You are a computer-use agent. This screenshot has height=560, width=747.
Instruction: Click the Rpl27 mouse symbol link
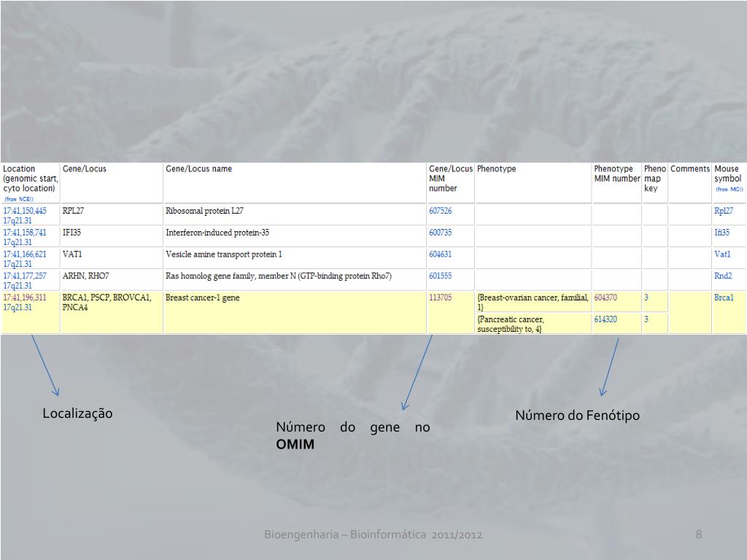(x=723, y=211)
